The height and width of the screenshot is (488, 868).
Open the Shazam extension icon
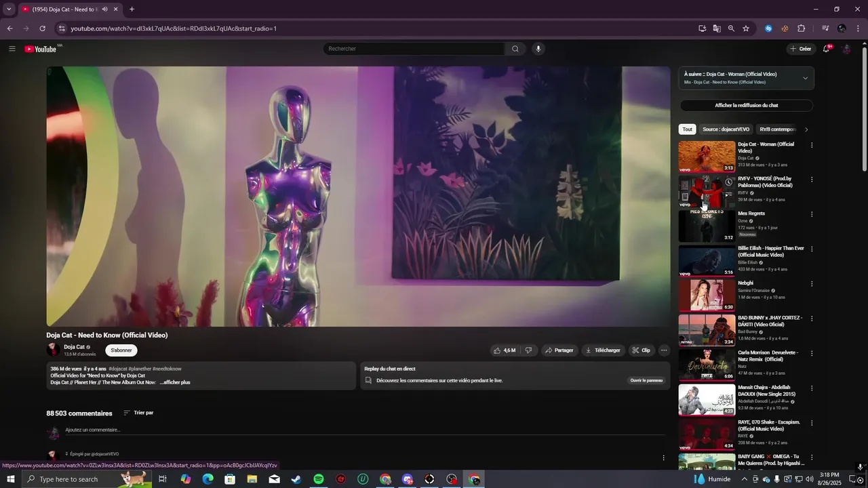click(768, 28)
